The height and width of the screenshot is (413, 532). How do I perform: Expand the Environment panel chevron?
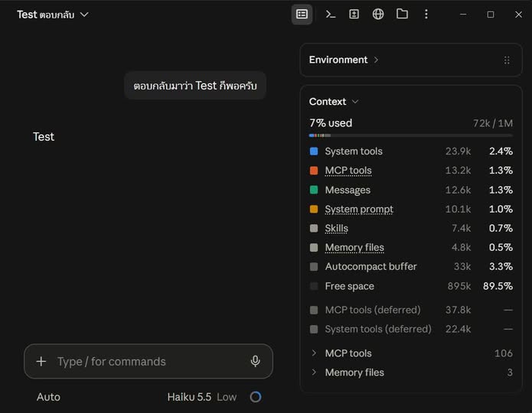pos(376,60)
